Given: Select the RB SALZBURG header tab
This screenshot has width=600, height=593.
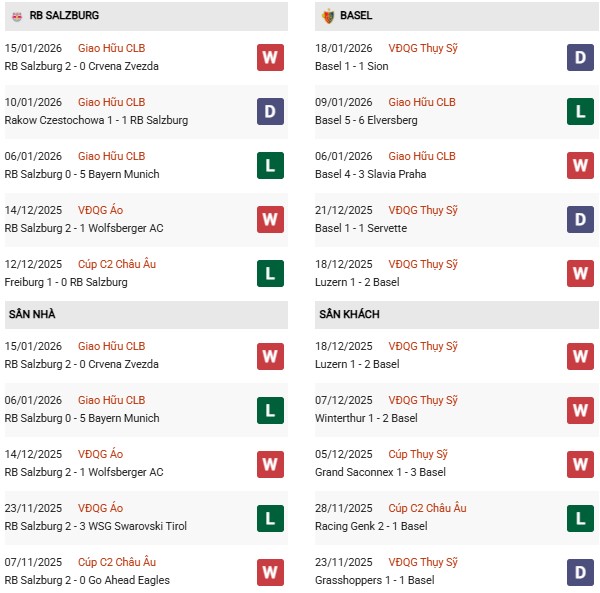Looking at the screenshot, I should [x=64, y=16].
